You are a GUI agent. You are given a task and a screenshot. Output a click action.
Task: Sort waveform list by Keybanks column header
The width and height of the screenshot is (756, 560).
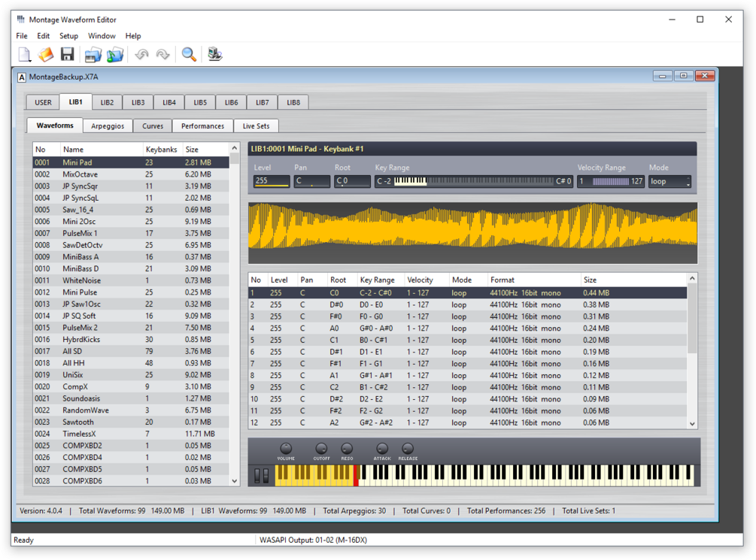click(162, 150)
